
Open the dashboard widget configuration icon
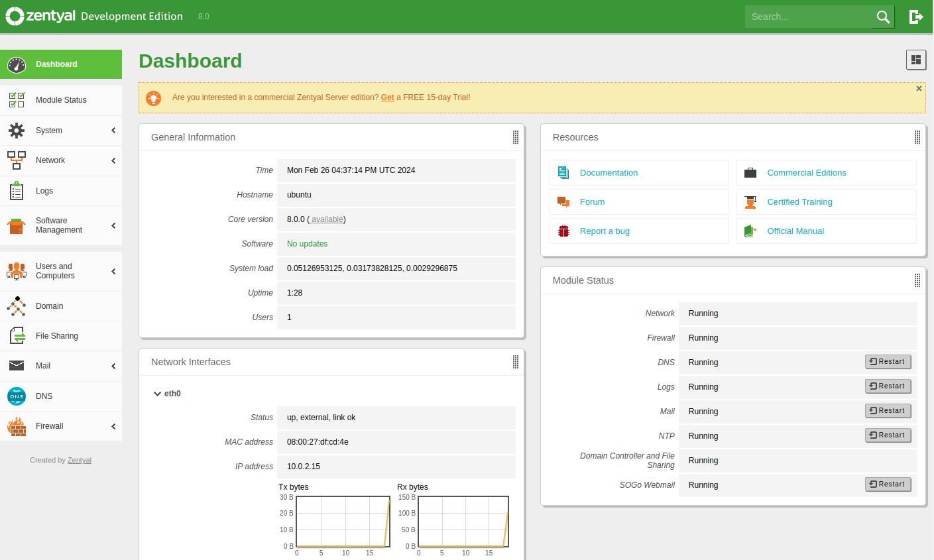point(916,60)
